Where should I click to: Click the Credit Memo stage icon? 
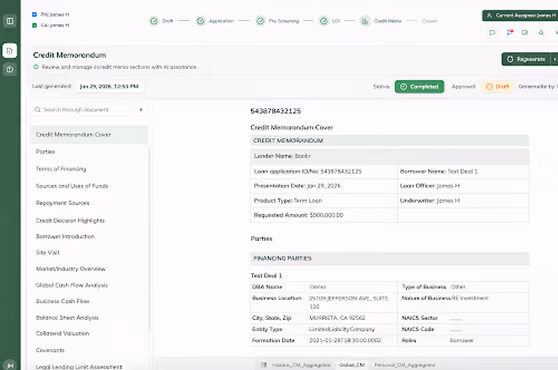pos(365,21)
